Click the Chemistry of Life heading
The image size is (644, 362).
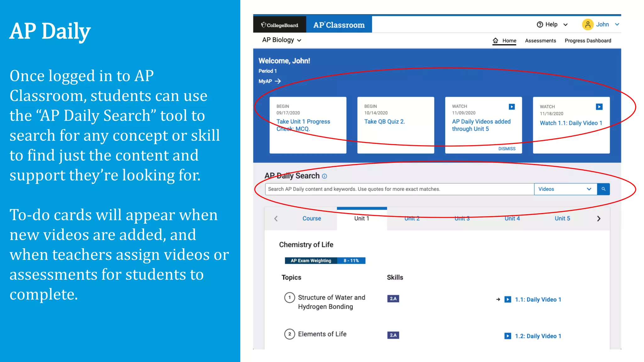306,244
